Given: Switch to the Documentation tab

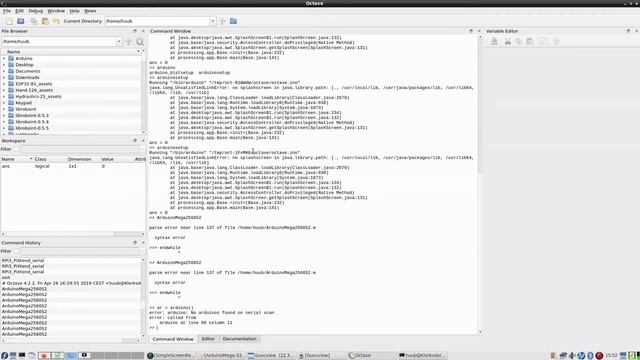Looking at the screenshot, I should click(240, 339).
